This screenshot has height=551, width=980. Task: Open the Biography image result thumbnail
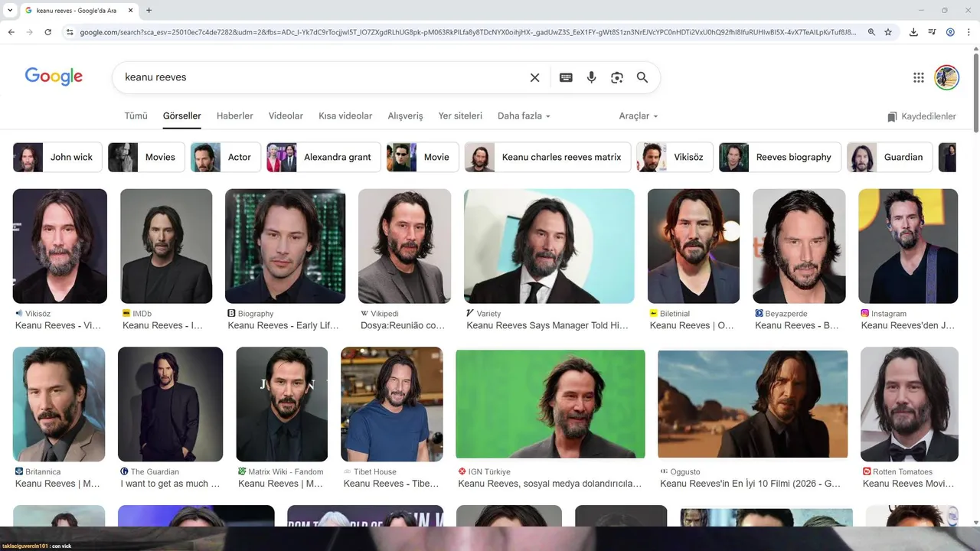click(x=285, y=246)
